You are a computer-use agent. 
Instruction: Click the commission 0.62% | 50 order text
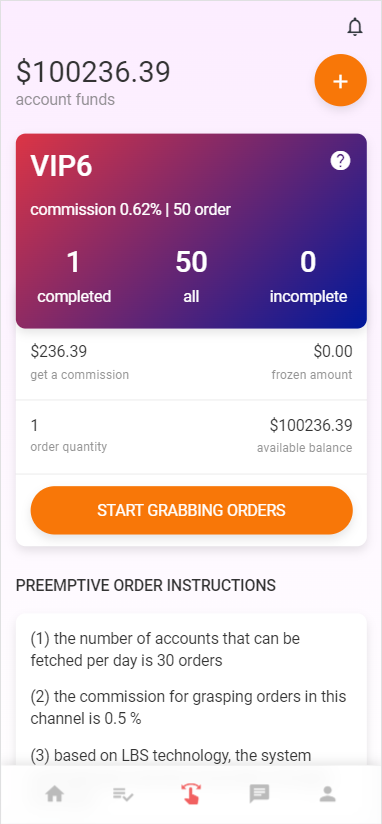pos(130,210)
